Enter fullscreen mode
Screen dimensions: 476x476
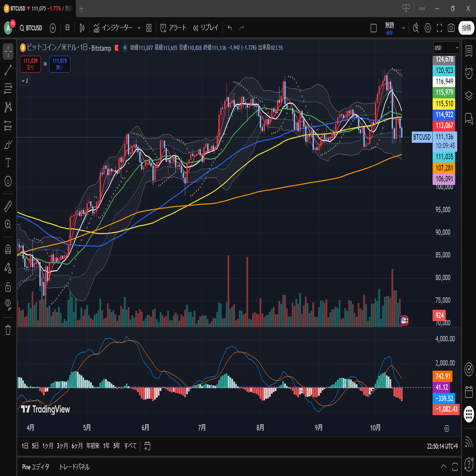coord(439,28)
